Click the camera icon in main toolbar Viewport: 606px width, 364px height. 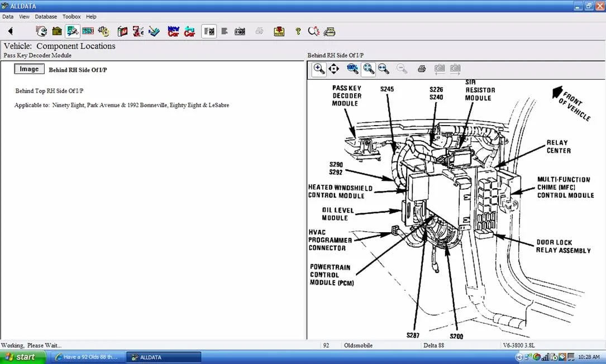tap(240, 31)
